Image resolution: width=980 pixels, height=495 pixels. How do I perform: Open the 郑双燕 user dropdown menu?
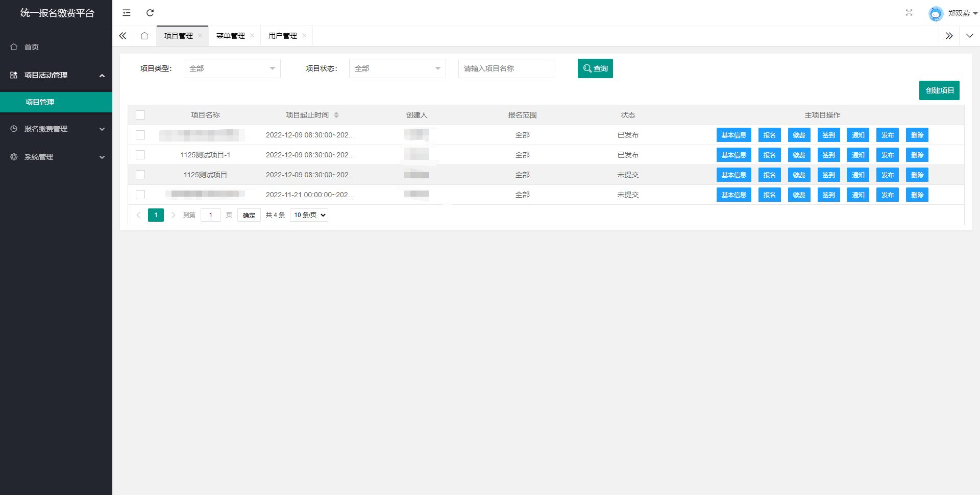(x=963, y=13)
